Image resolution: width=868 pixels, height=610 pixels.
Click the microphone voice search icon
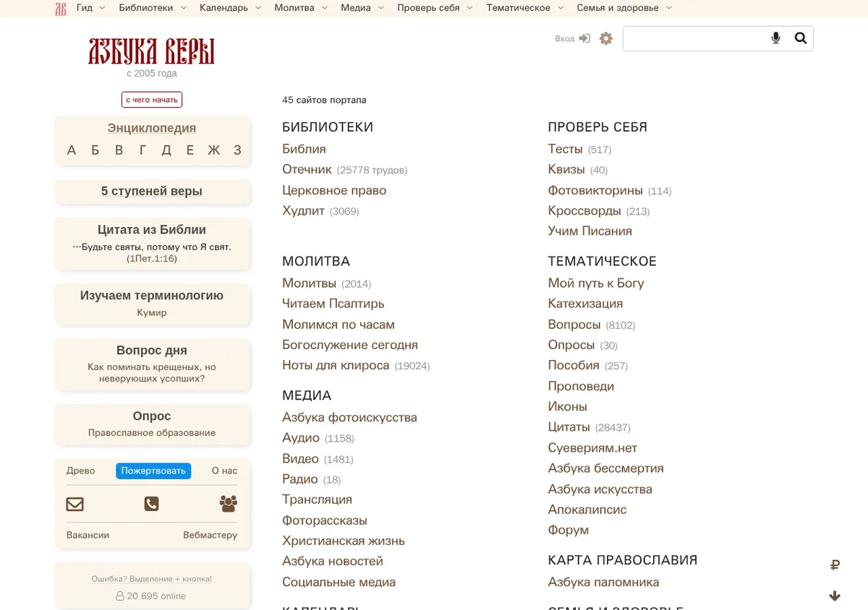(775, 38)
